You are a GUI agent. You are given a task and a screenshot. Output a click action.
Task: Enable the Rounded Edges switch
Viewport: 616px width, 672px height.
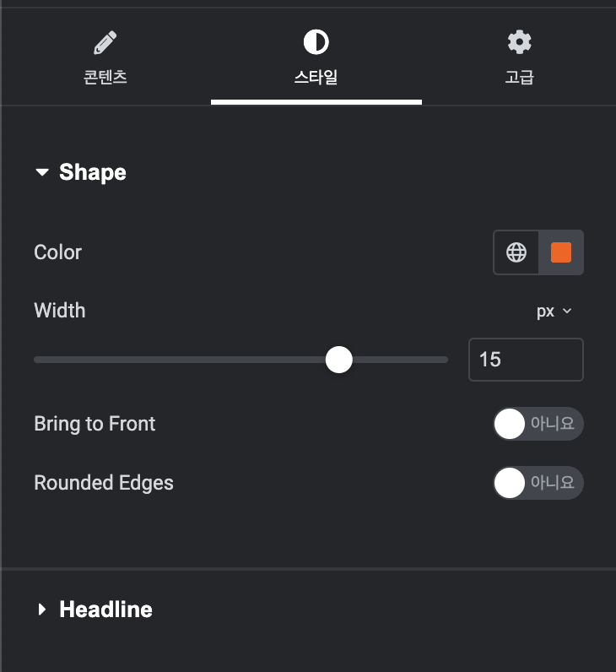(x=538, y=483)
